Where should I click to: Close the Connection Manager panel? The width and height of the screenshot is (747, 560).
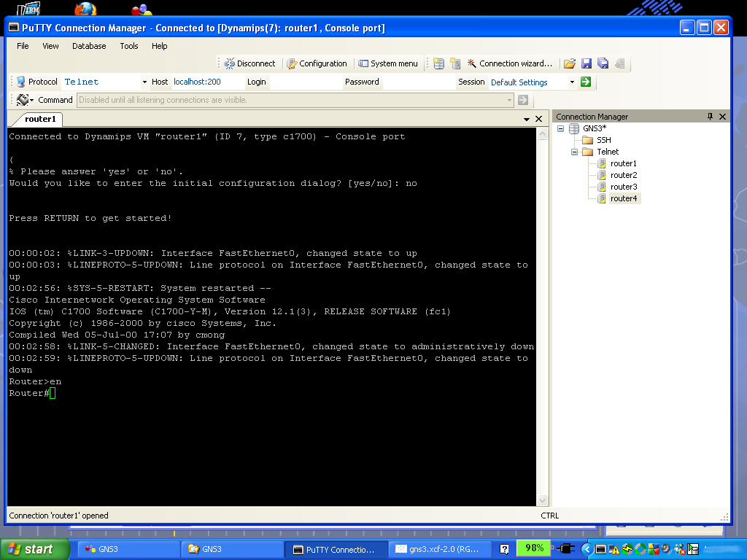(x=722, y=117)
